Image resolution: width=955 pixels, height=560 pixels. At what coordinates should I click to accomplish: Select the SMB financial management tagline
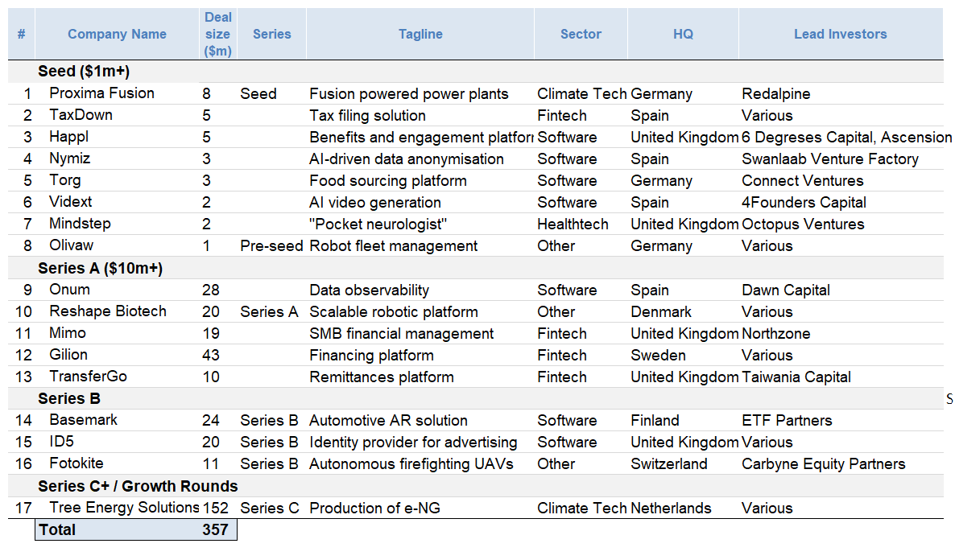(401, 334)
